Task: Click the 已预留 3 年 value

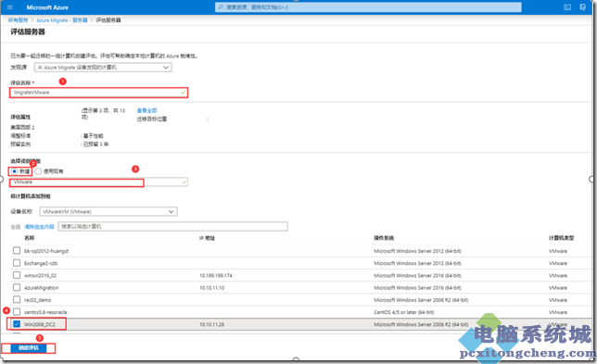Action: pyautogui.click(x=96, y=144)
